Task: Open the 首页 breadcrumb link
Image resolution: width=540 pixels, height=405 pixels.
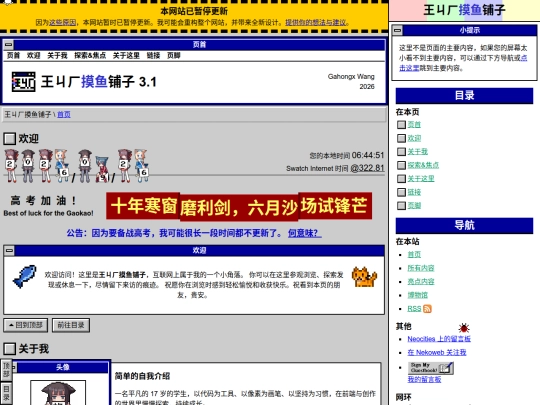Action: point(64,114)
